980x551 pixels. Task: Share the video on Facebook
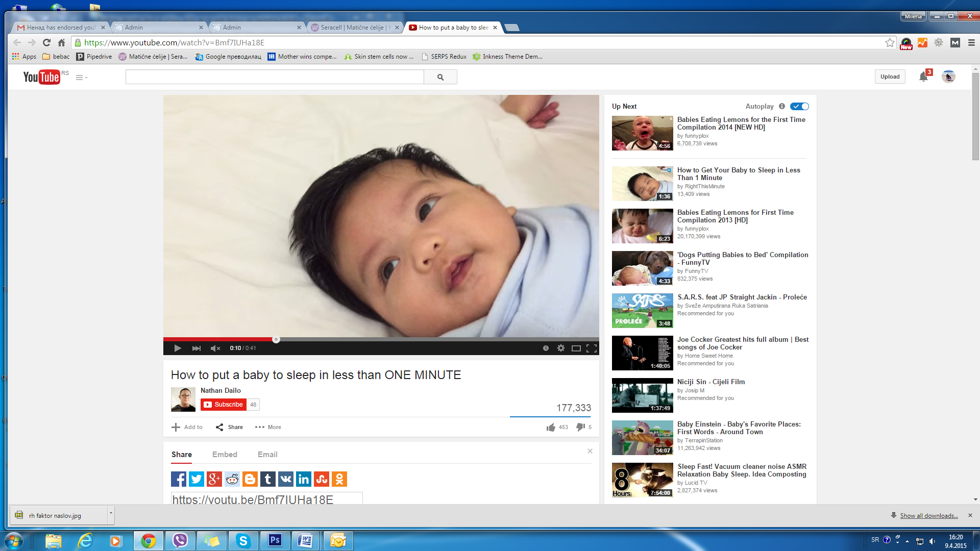pos(179,479)
